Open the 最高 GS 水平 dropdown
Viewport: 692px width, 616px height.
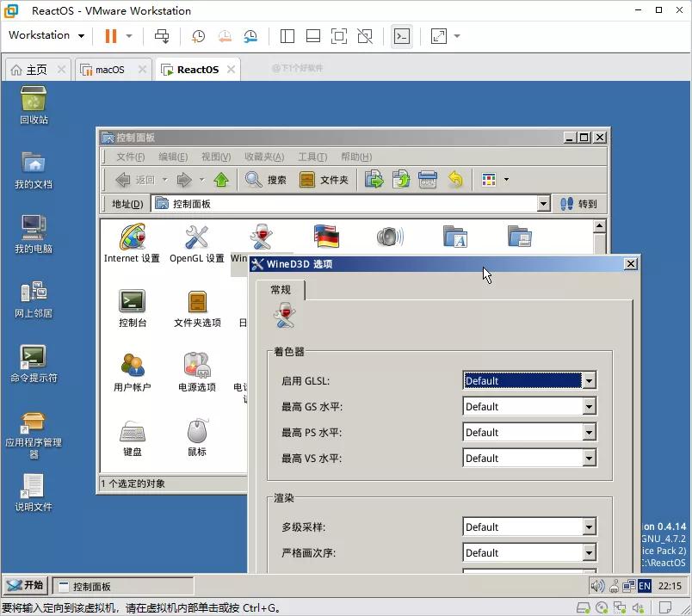click(x=590, y=406)
